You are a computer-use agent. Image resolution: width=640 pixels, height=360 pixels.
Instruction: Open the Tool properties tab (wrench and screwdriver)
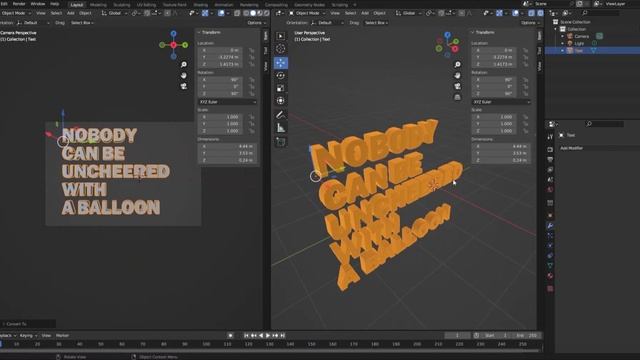point(550,137)
